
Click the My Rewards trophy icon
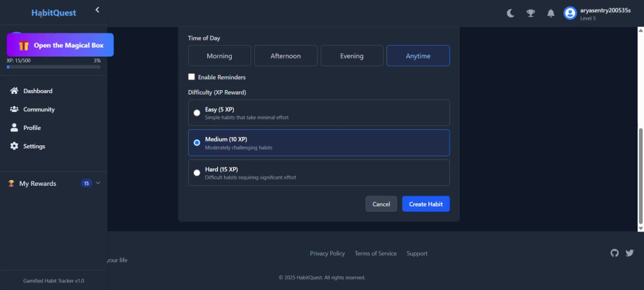click(x=12, y=183)
